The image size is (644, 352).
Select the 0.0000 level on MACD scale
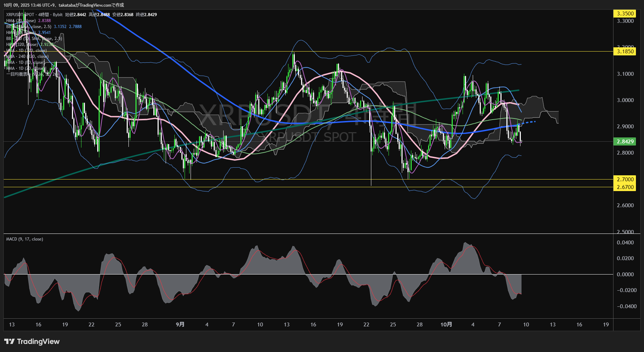pyautogui.click(x=625, y=275)
